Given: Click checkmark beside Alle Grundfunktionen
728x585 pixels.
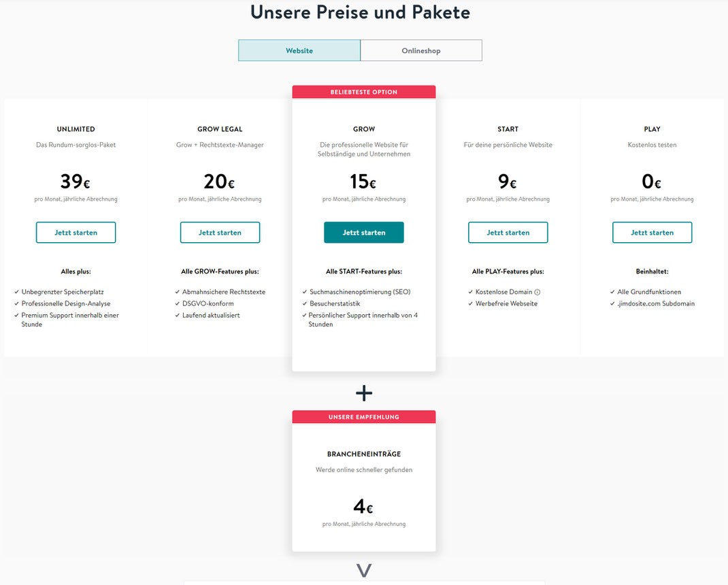Looking at the screenshot, I should pos(612,292).
